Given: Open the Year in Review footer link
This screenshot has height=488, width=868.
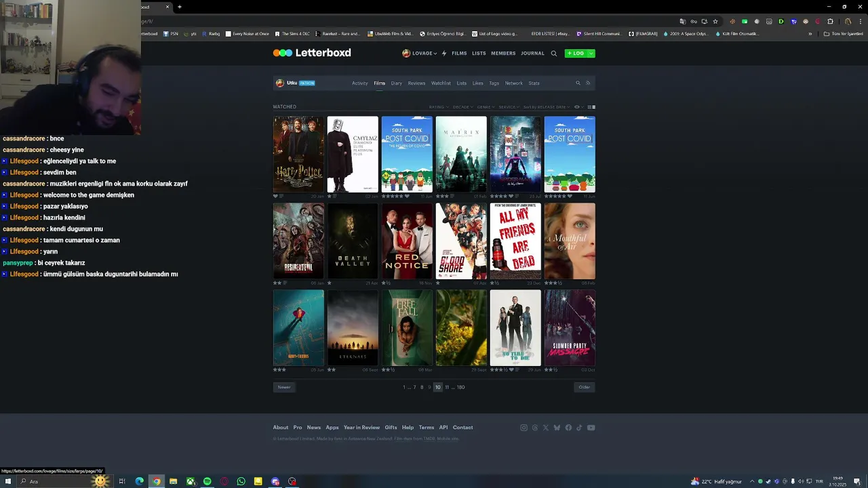Looking at the screenshot, I should tap(361, 428).
